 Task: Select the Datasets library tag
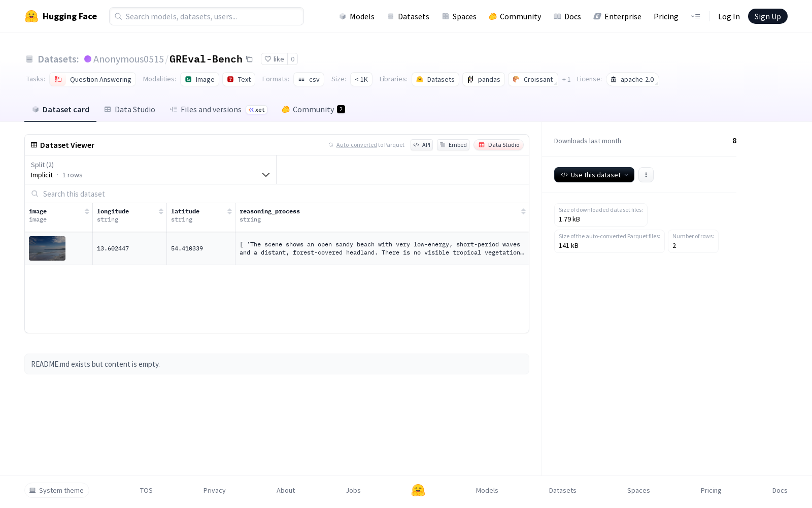tap(435, 79)
